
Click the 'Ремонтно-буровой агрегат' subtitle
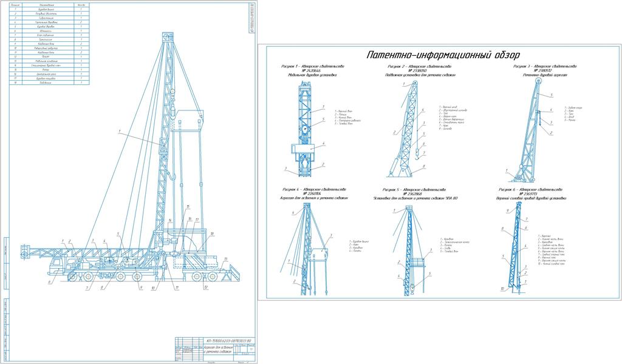point(545,75)
